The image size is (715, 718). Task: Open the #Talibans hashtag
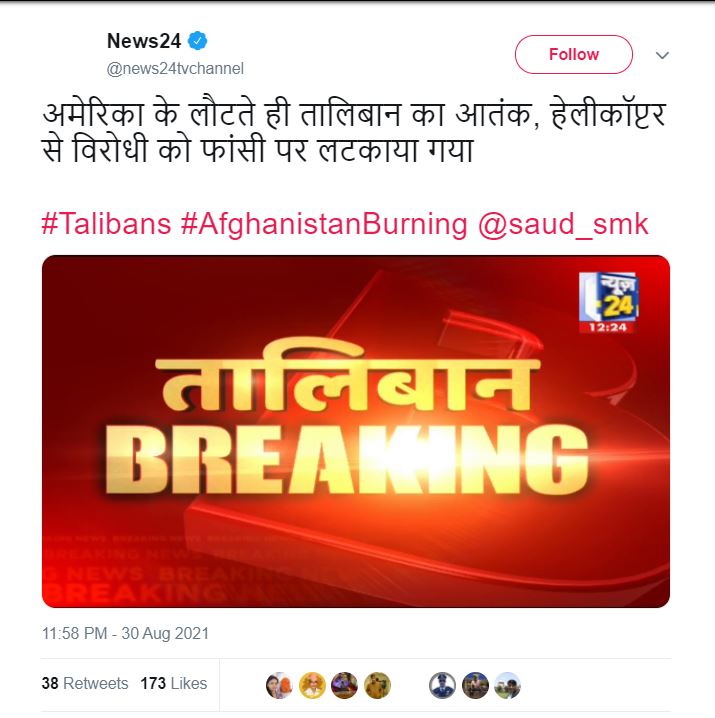pos(106,224)
